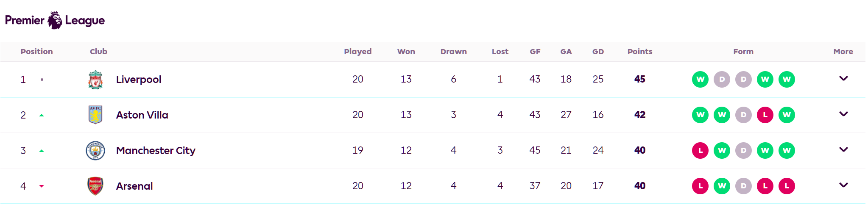Screen dimensions: 868x207
Task: Click the Arsenal club crest
Action: (x=95, y=186)
